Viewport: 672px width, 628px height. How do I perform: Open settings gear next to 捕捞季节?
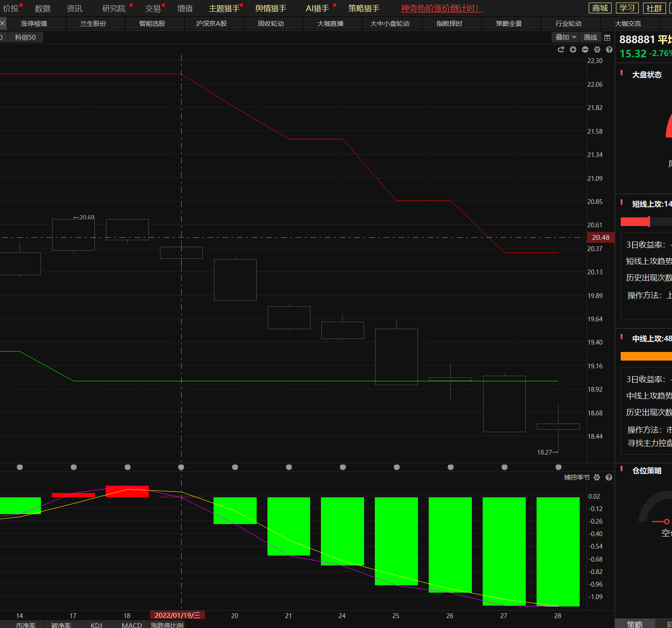point(597,477)
